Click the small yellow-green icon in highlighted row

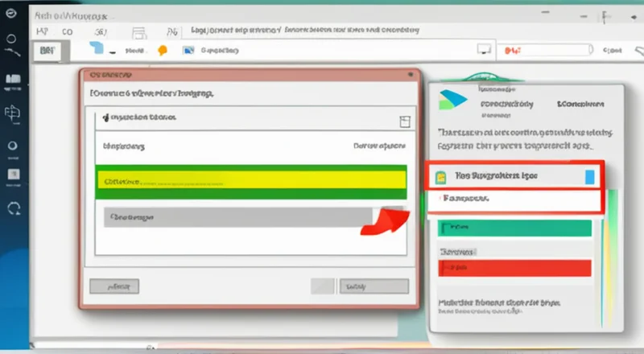(440, 175)
